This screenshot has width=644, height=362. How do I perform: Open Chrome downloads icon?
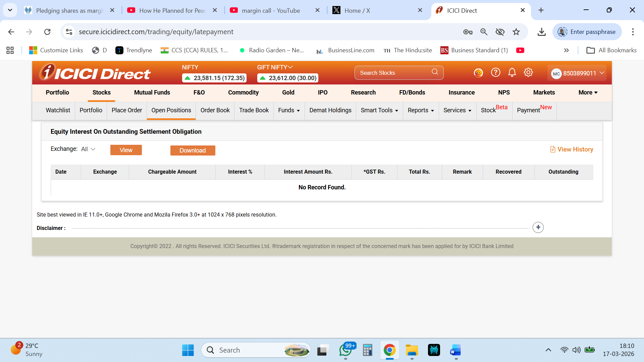coord(541,32)
